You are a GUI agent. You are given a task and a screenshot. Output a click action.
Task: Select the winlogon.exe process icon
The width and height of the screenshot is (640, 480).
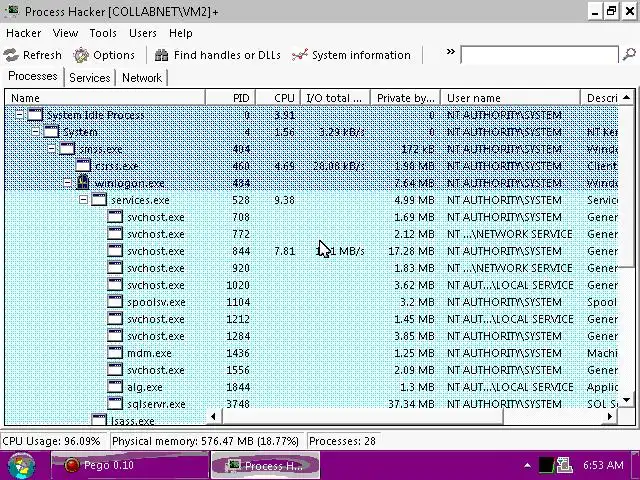83,182
